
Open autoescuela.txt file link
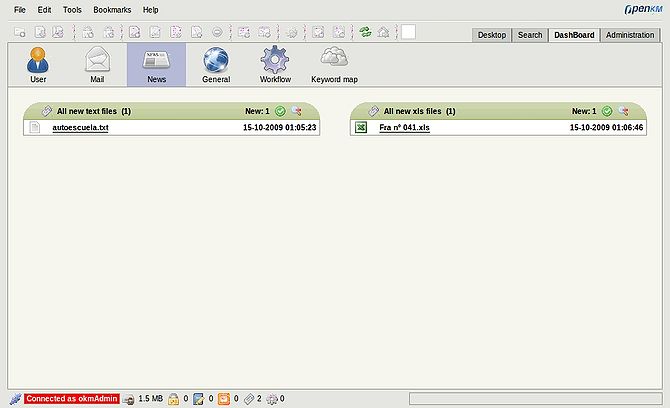click(80, 127)
